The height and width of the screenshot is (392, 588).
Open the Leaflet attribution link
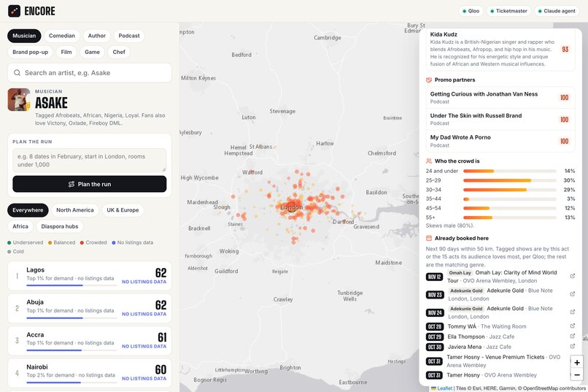(x=445, y=388)
